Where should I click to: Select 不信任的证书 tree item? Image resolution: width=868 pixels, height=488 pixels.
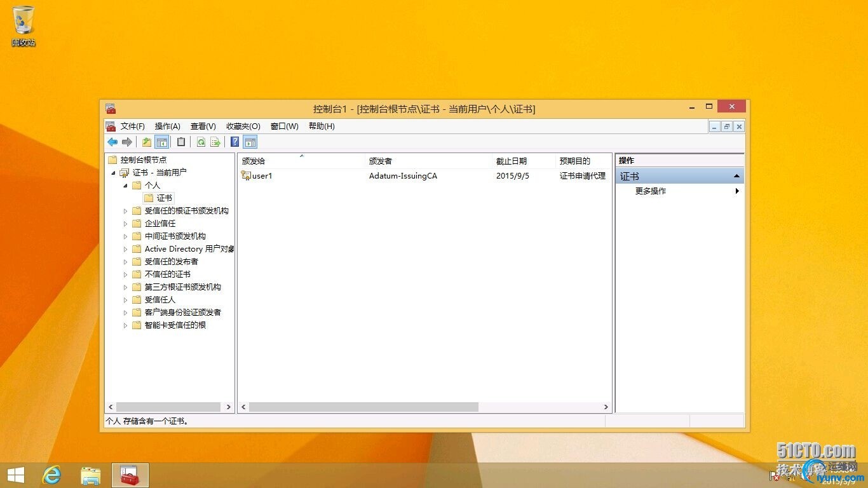tap(168, 274)
